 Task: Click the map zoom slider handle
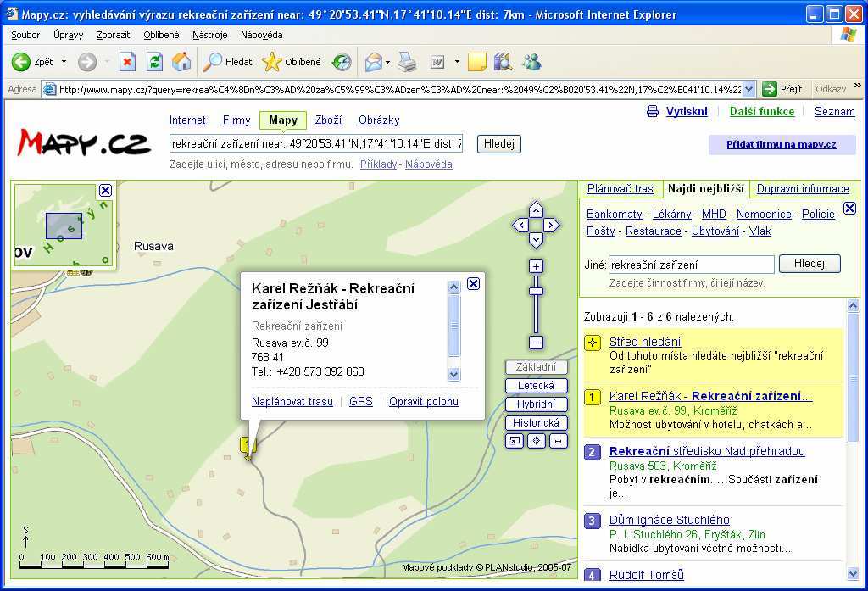536,292
